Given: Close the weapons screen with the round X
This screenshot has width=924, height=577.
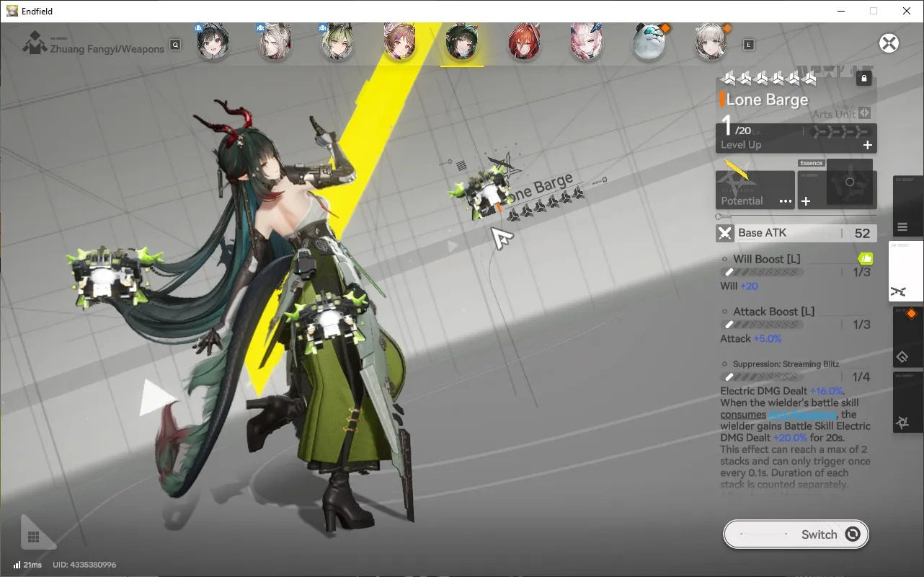Looking at the screenshot, I should (889, 43).
